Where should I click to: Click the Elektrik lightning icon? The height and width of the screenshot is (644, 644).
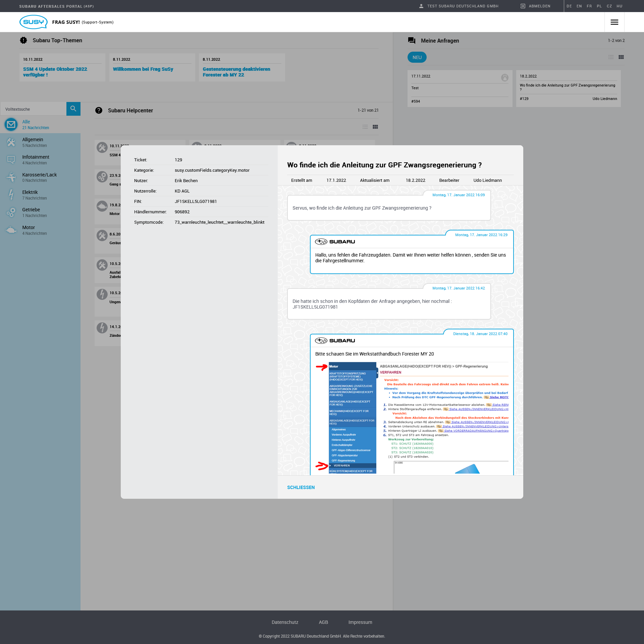(x=11, y=195)
